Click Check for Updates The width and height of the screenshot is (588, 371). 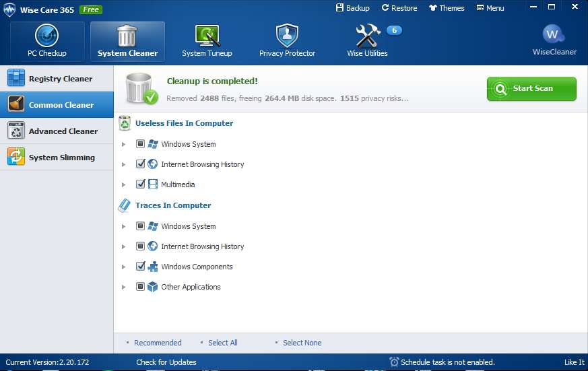[x=166, y=362]
